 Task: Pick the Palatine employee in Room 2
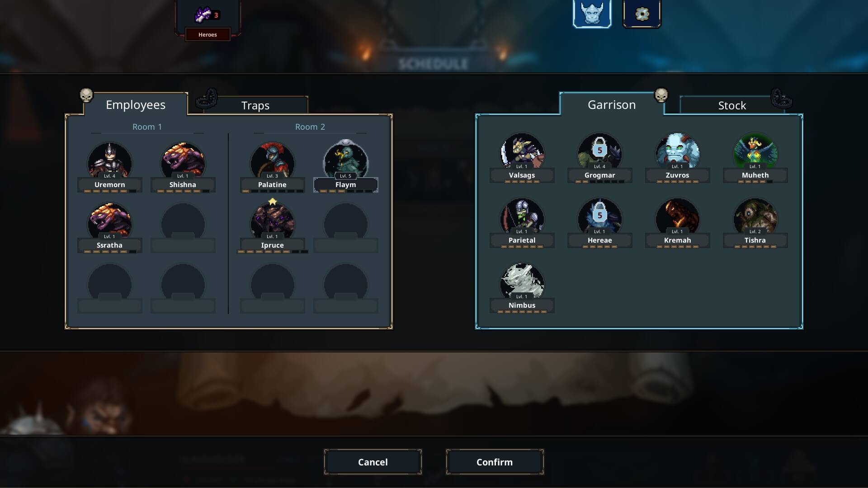[272, 161]
